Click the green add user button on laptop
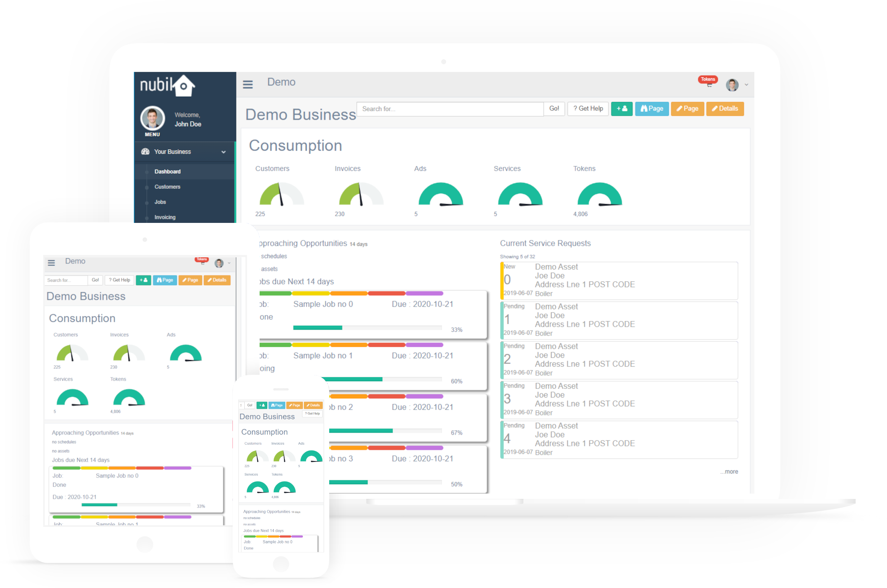 (622, 109)
